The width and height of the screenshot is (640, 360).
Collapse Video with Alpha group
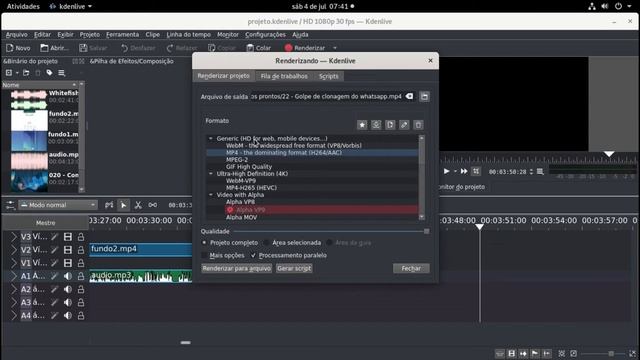point(211,195)
